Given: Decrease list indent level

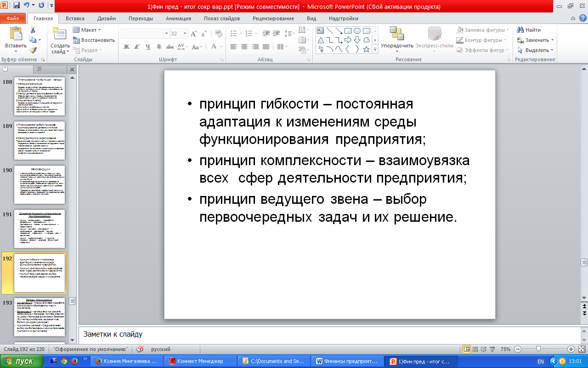Looking at the screenshot, I should [x=266, y=33].
